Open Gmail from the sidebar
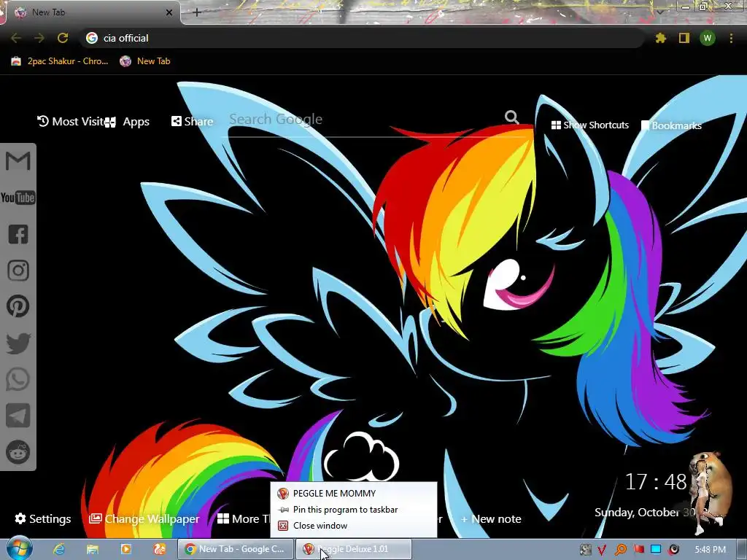The image size is (747, 560). (x=18, y=161)
